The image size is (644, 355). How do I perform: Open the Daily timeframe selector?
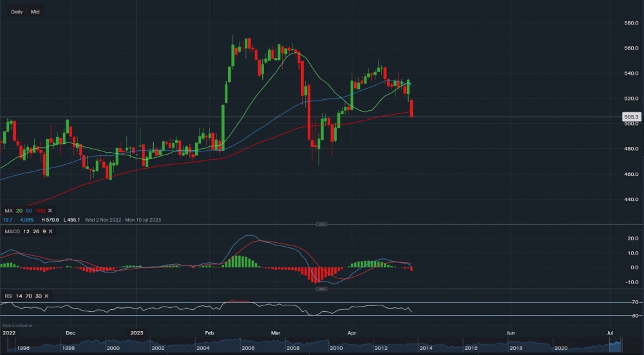[x=17, y=12]
